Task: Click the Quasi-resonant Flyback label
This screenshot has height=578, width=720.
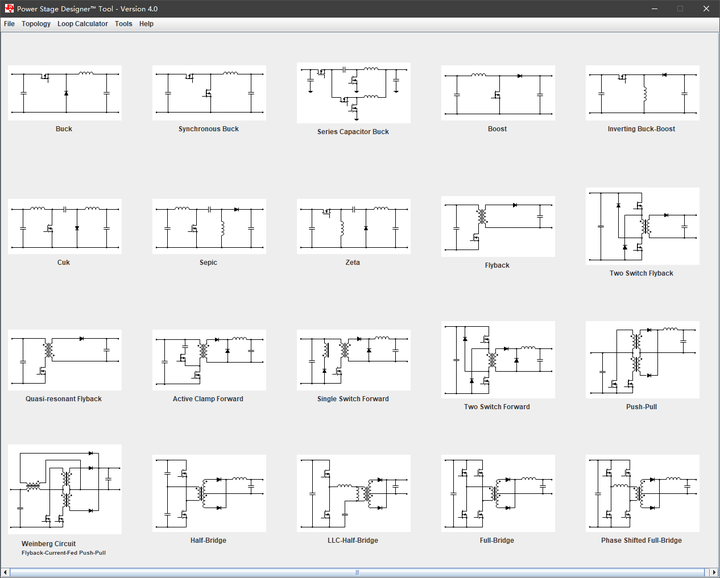Action: pyautogui.click(x=64, y=399)
